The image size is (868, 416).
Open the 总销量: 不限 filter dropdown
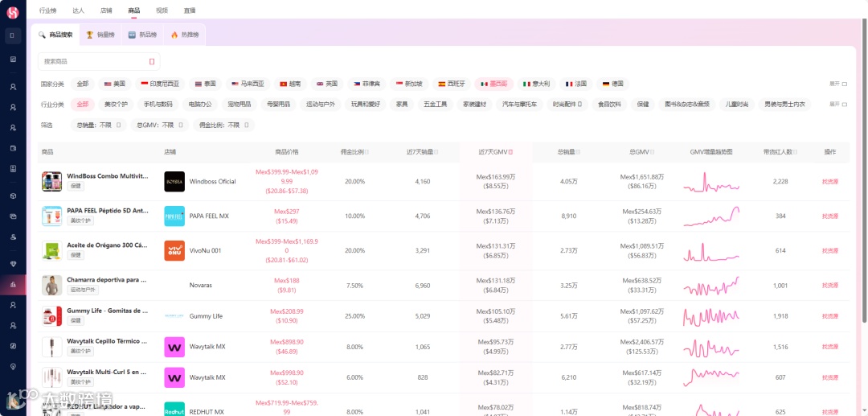point(99,126)
